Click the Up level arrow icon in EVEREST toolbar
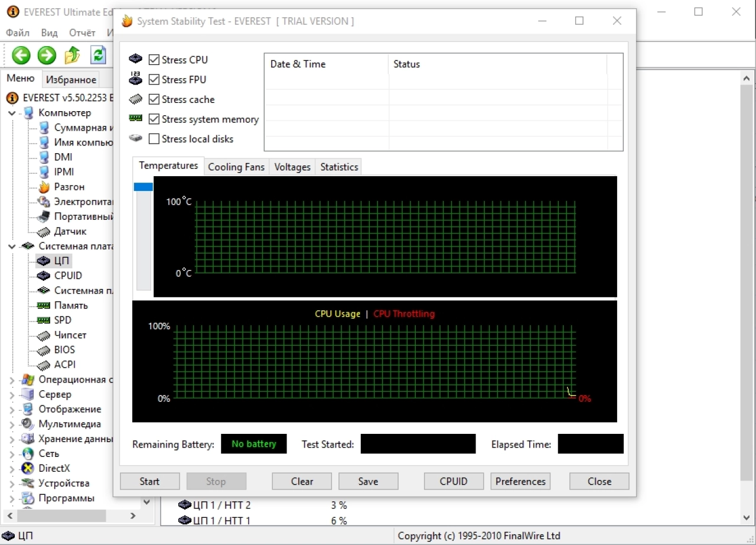The image size is (756, 545). 72,55
